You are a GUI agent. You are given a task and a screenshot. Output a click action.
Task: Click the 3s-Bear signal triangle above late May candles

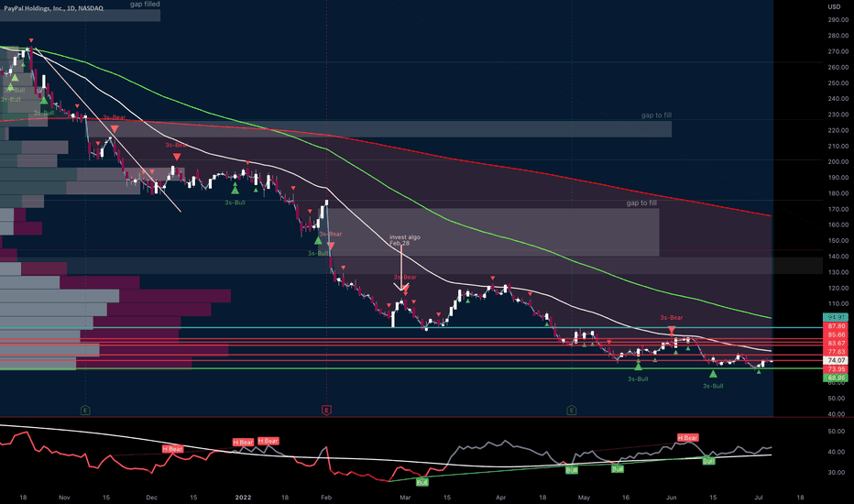pyautogui.click(x=672, y=330)
